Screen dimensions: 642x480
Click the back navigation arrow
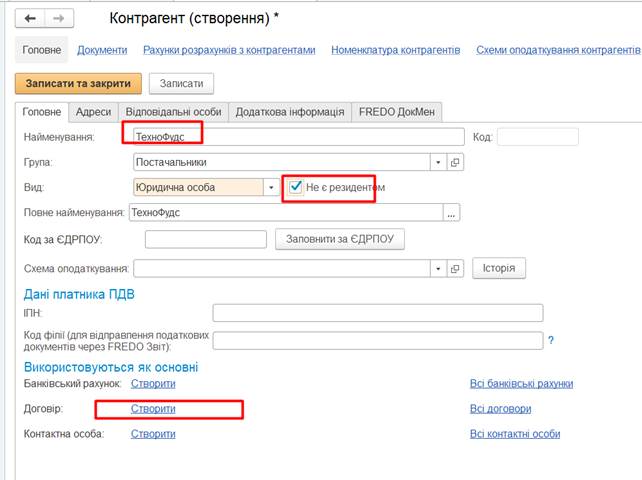pyautogui.click(x=30, y=19)
